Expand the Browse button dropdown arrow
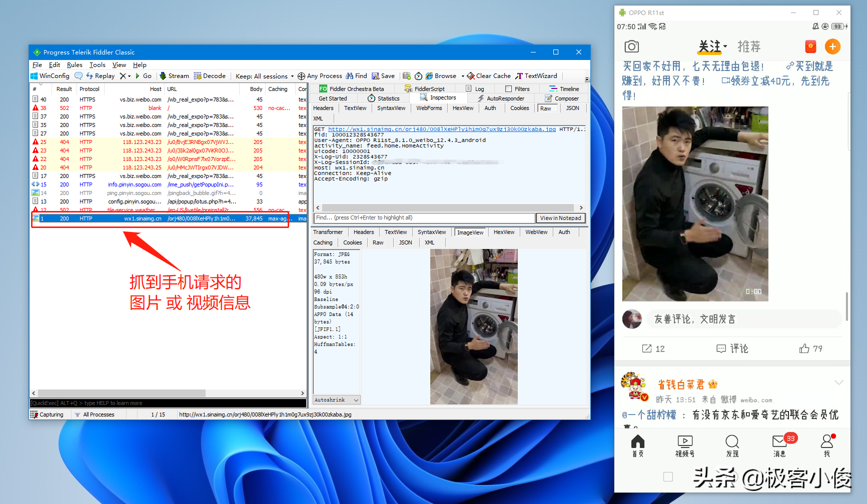Screen dimensions: 867x504 [x=463, y=76]
